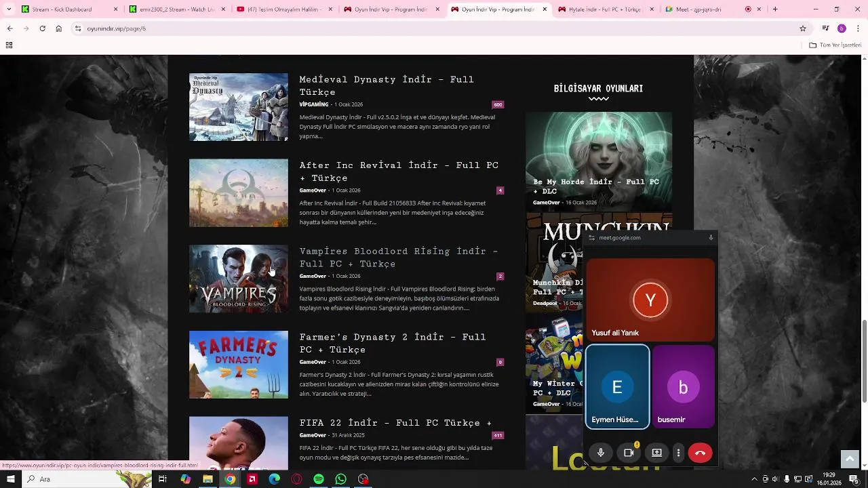Image resolution: width=868 pixels, height=488 pixels.
Task: Reload the current page
Action: click(x=42, y=28)
